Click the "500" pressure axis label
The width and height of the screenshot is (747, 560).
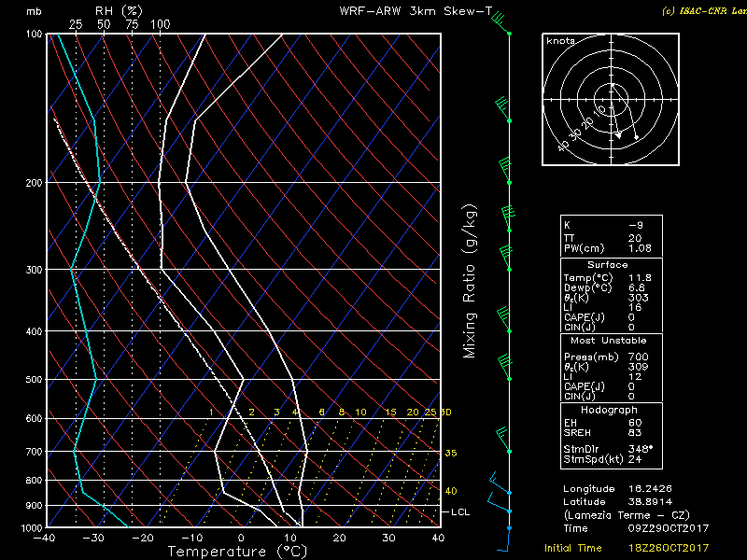tap(34, 380)
